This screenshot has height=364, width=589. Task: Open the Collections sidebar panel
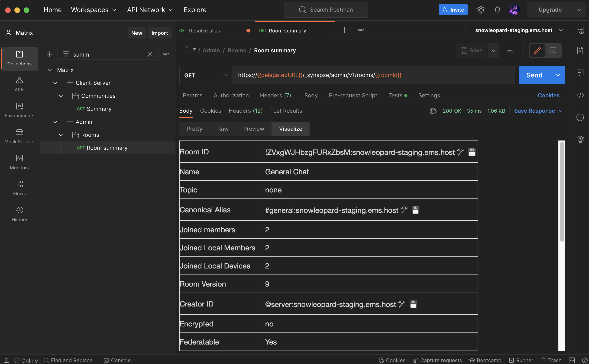(19, 58)
